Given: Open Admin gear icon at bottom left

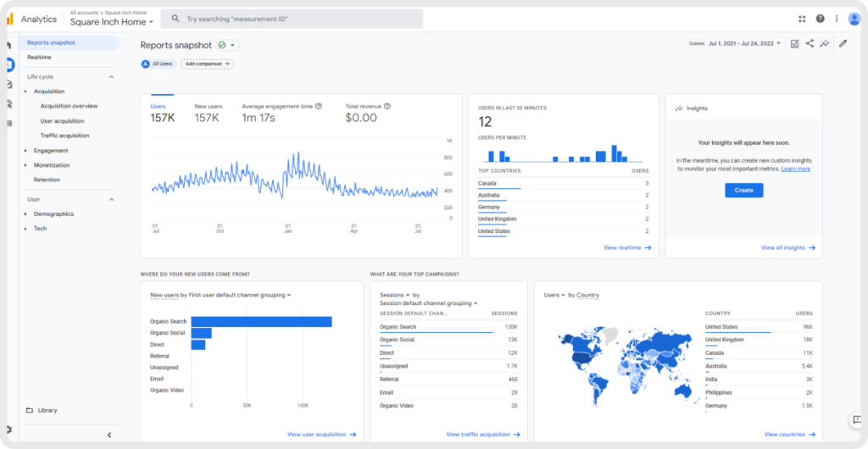Looking at the screenshot, I should [8, 430].
